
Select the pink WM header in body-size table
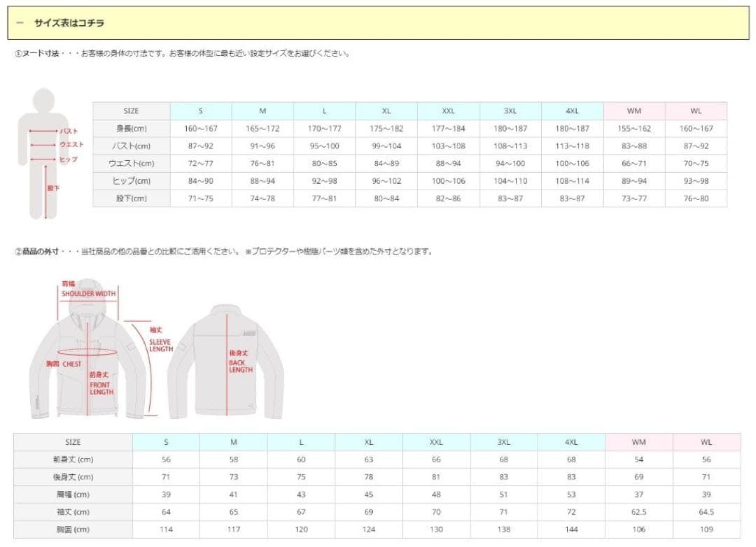click(633, 111)
